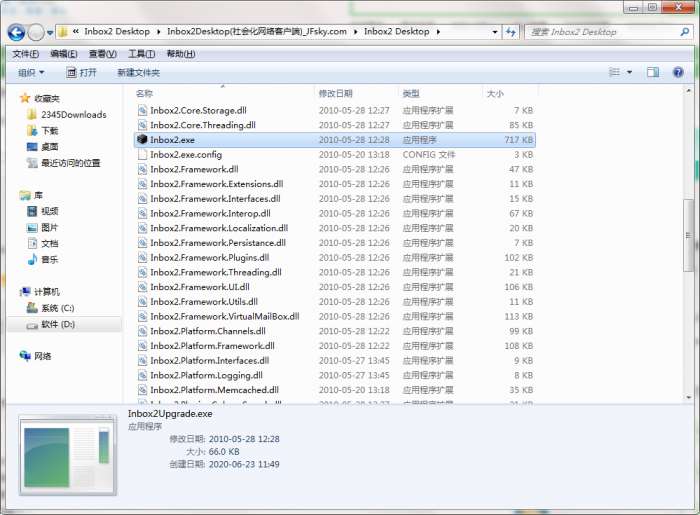Change view layout icon
The height and width of the screenshot is (515, 700).
coord(615,72)
